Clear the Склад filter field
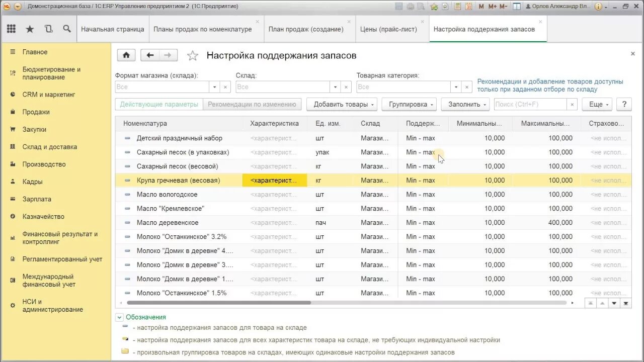 [346, 87]
